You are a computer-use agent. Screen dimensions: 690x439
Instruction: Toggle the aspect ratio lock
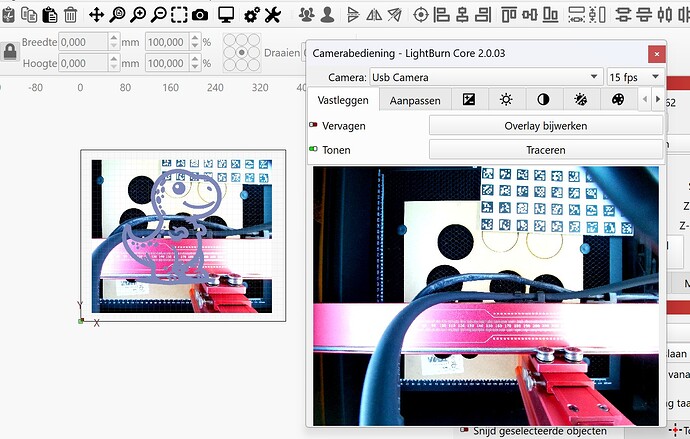(x=10, y=52)
